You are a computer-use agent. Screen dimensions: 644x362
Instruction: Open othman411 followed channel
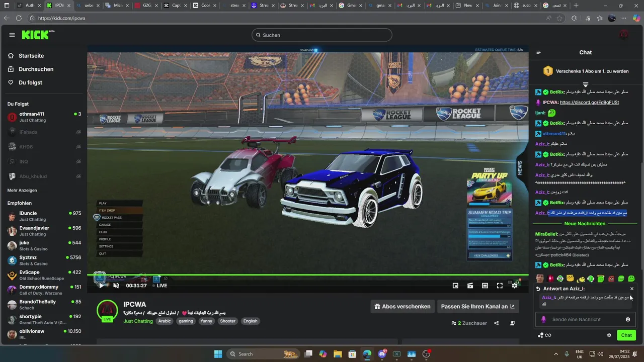click(x=44, y=117)
